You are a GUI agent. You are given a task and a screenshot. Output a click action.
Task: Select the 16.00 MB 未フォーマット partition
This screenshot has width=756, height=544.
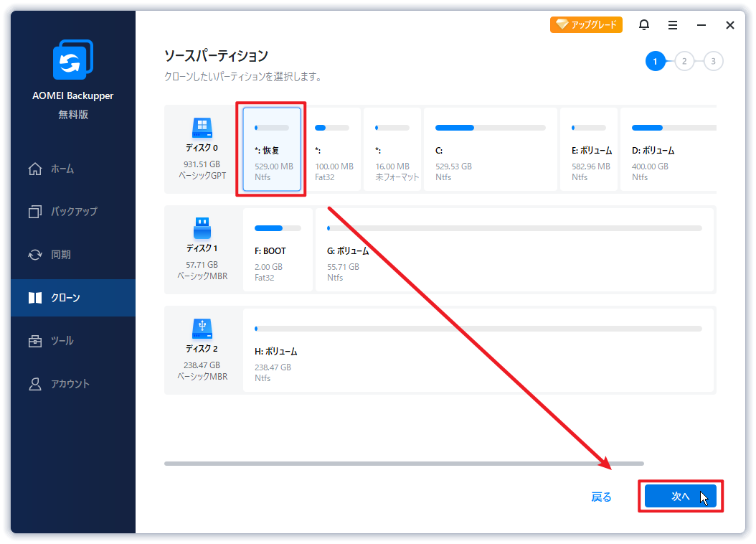392,149
